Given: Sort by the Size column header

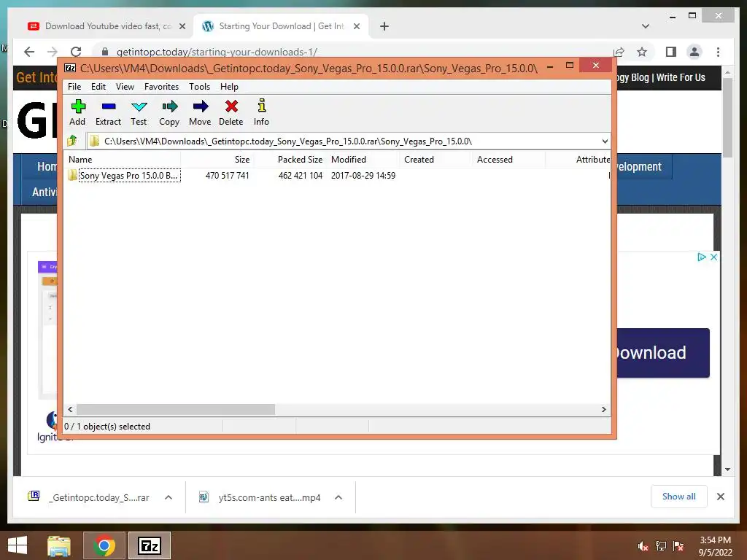Looking at the screenshot, I should coord(217,160).
